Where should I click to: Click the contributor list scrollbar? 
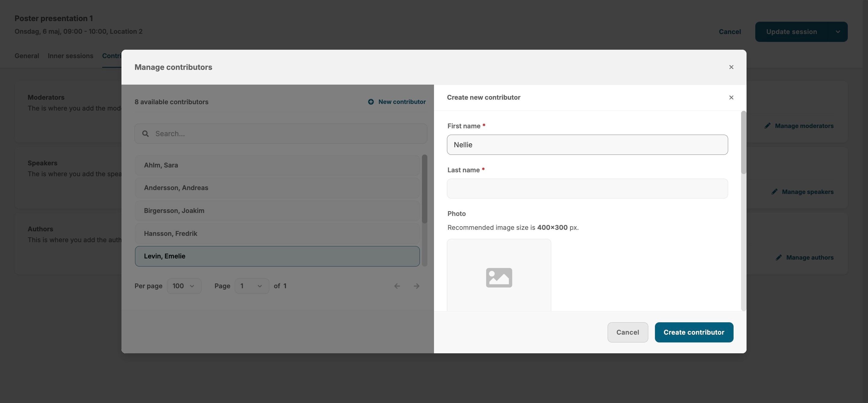coord(425,189)
